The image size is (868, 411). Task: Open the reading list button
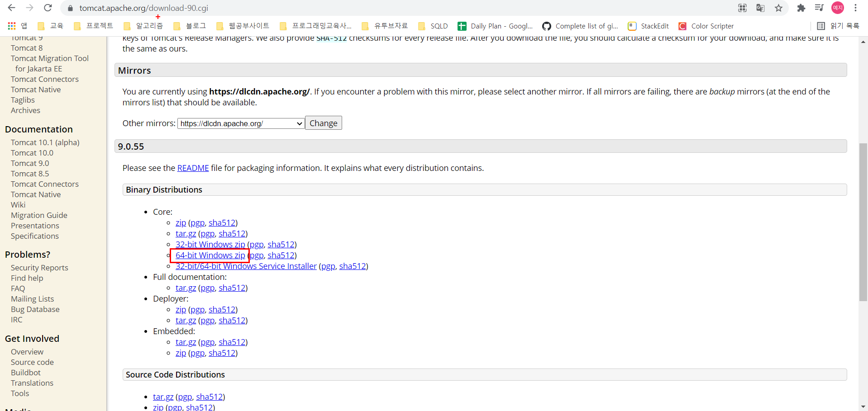click(838, 26)
